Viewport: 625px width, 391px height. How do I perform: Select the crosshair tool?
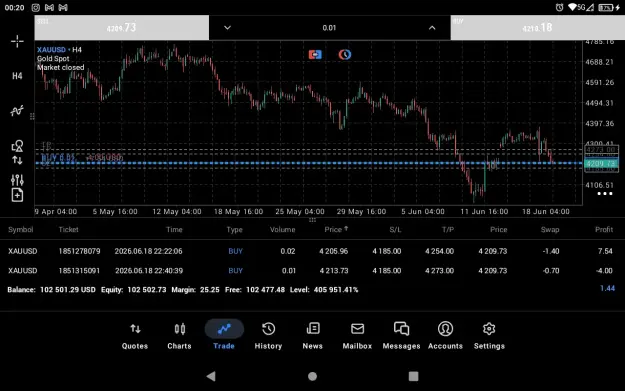(17, 41)
